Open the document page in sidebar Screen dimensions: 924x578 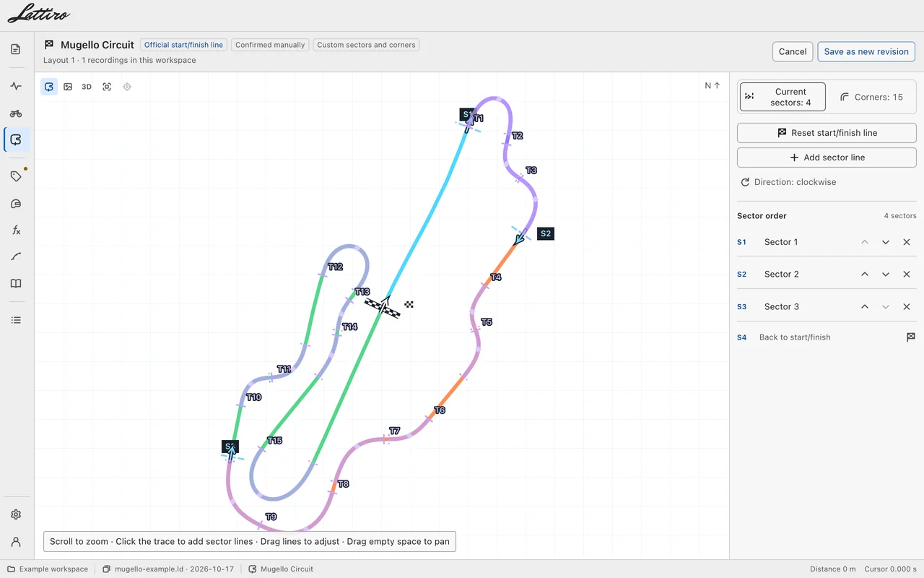16,49
